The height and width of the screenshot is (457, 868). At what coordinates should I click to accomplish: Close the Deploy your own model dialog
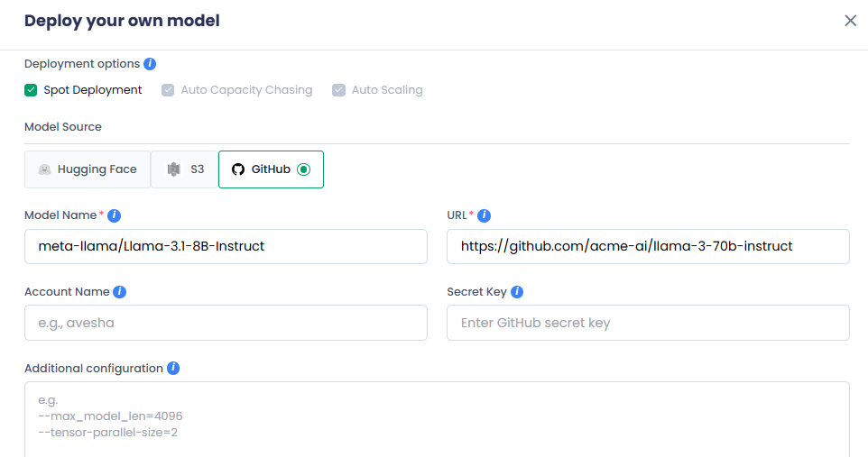coord(850,21)
